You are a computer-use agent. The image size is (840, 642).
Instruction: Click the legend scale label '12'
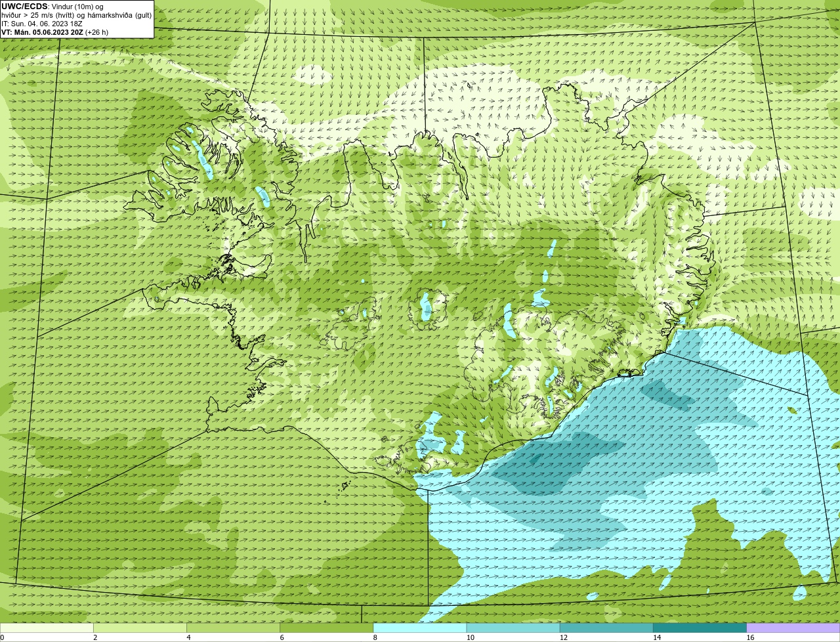tap(563, 637)
